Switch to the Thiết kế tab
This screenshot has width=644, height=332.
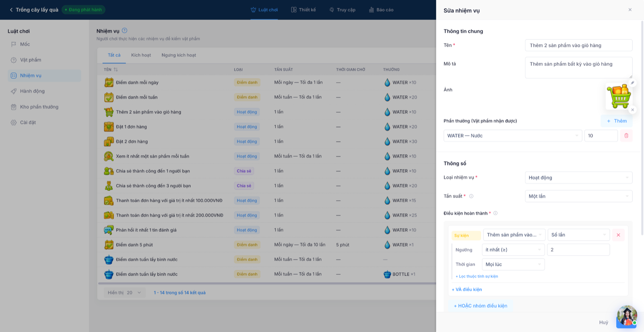303,10
